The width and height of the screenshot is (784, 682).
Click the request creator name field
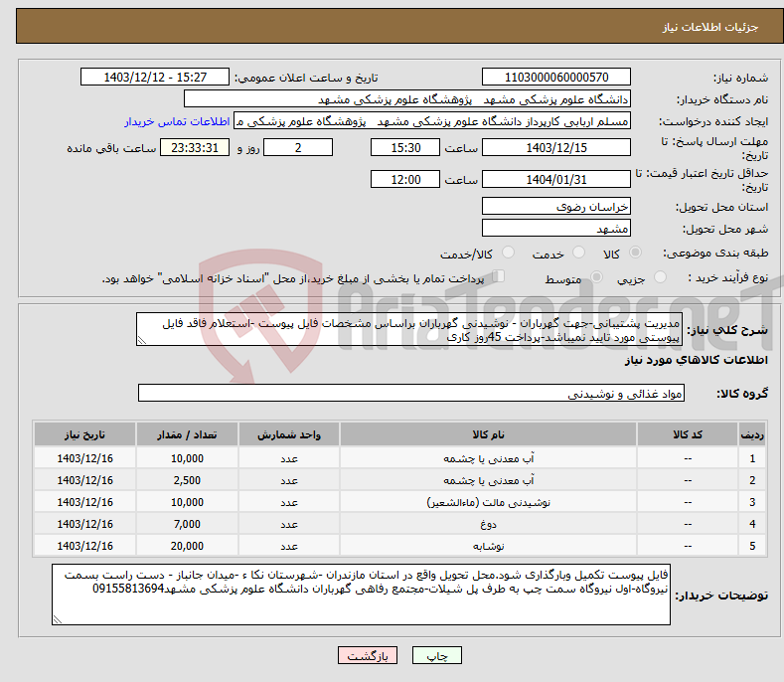coord(432,121)
